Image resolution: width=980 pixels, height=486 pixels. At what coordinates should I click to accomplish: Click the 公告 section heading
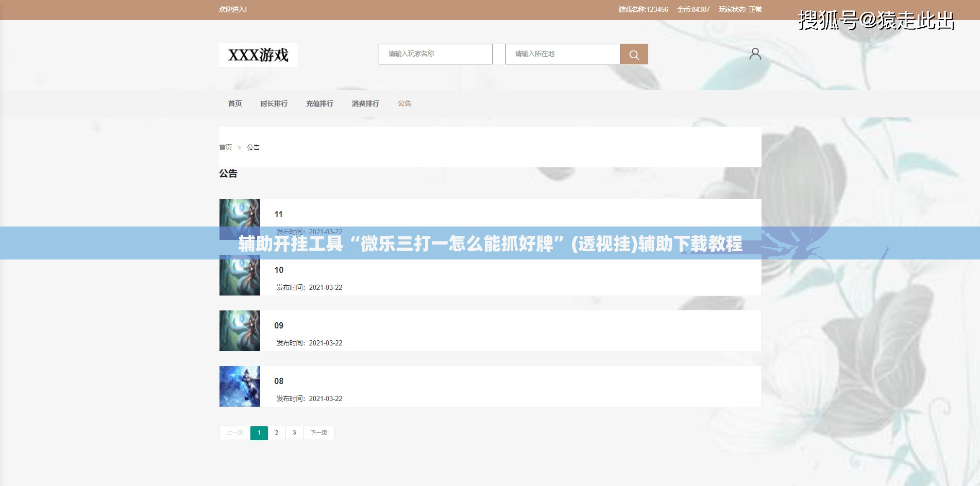coord(228,174)
